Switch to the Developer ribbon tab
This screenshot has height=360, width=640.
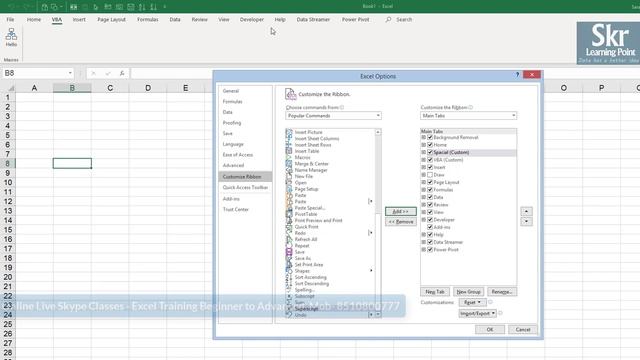click(252, 19)
